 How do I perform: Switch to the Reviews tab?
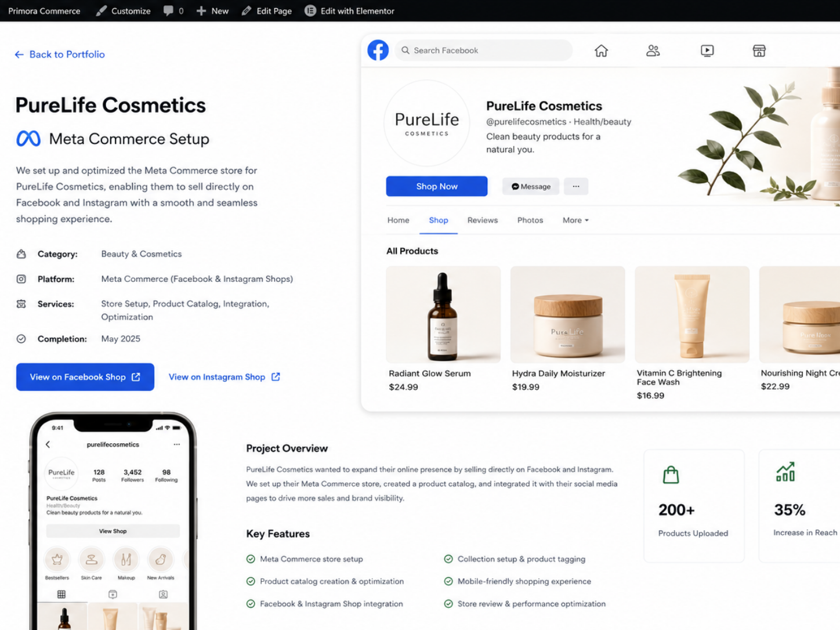pos(483,220)
